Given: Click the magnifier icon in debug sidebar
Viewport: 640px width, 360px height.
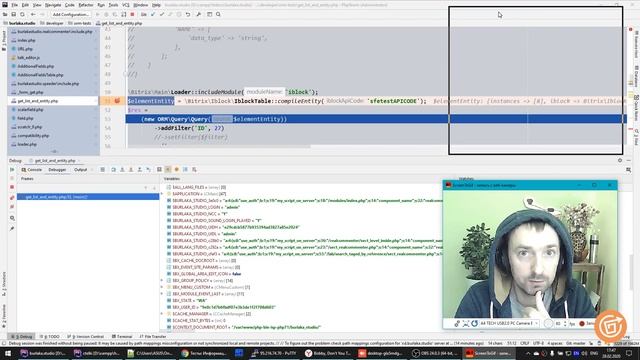Looking at the screenshot, I should pos(12,218).
